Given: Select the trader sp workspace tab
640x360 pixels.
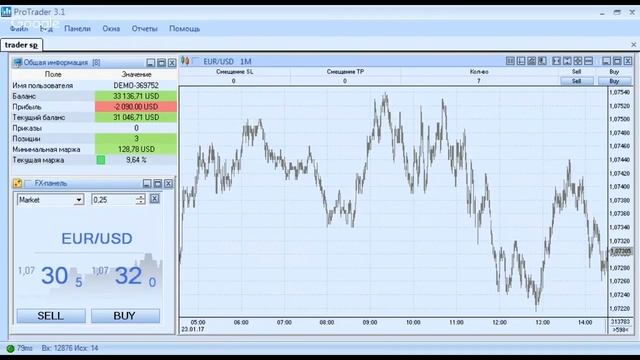Looking at the screenshot, I should click(x=21, y=44).
